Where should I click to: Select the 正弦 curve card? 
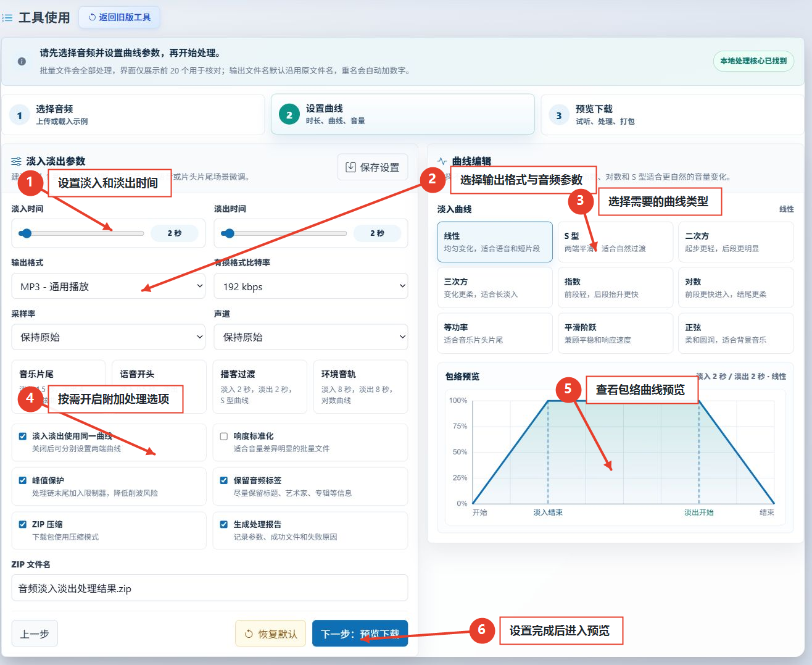(x=736, y=333)
